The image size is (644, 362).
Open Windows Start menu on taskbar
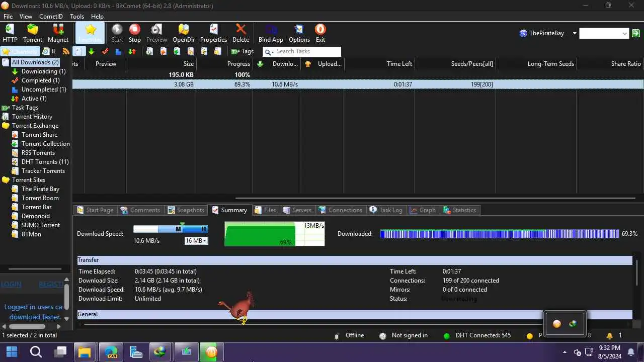point(12,352)
